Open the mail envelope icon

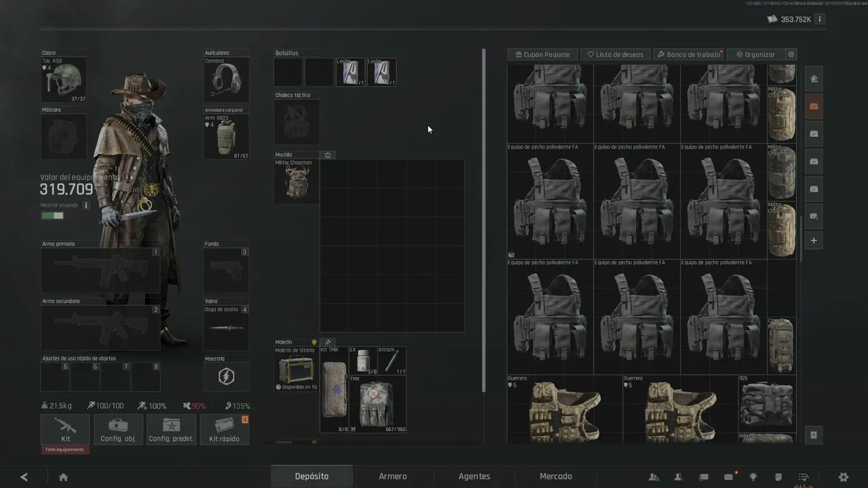point(728,477)
